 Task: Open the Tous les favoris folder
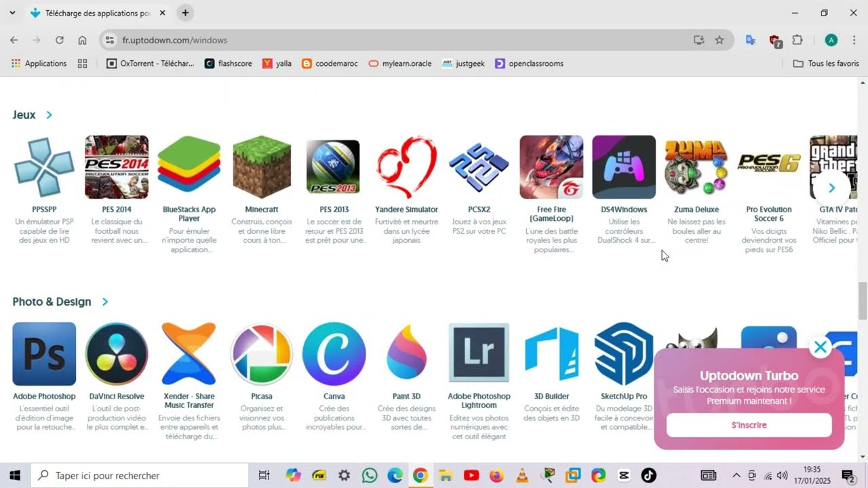[826, 64]
